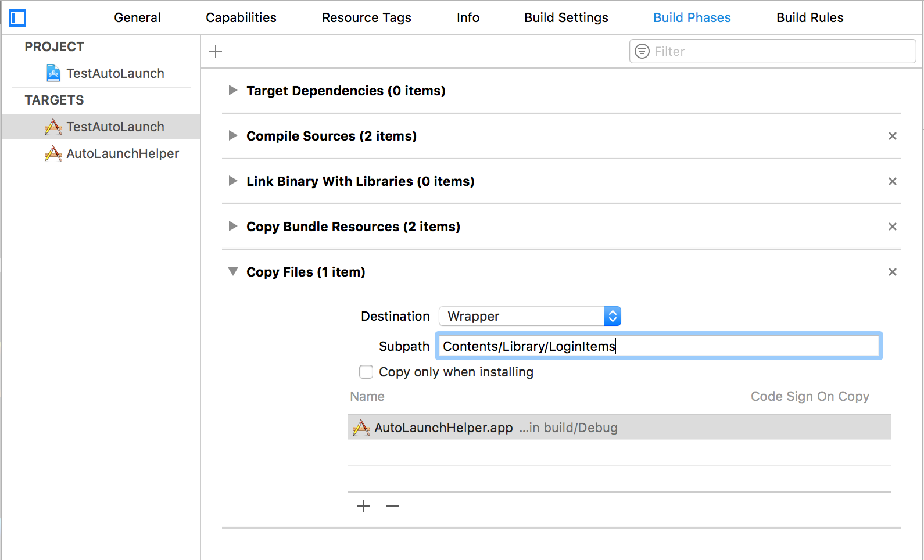Viewport: 924px width, 560px height.
Task: Open the Destination dropdown set to Wrapper
Action: tap(529, 316)
